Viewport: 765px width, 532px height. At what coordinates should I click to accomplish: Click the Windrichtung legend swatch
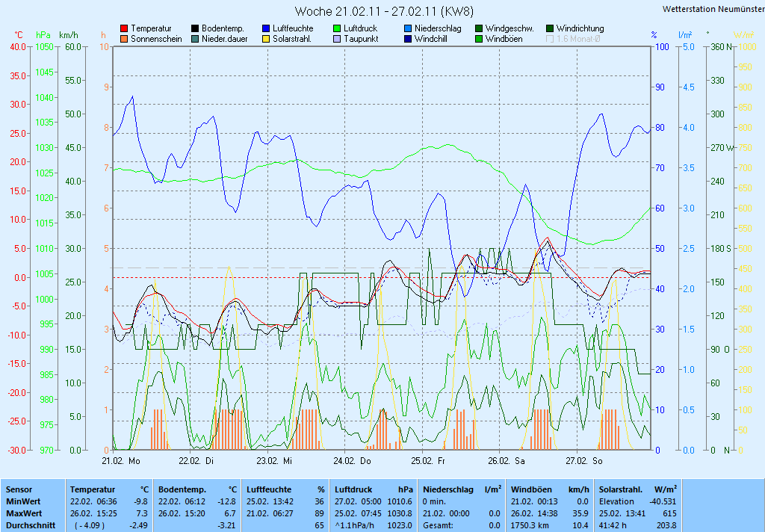(550, 28)
